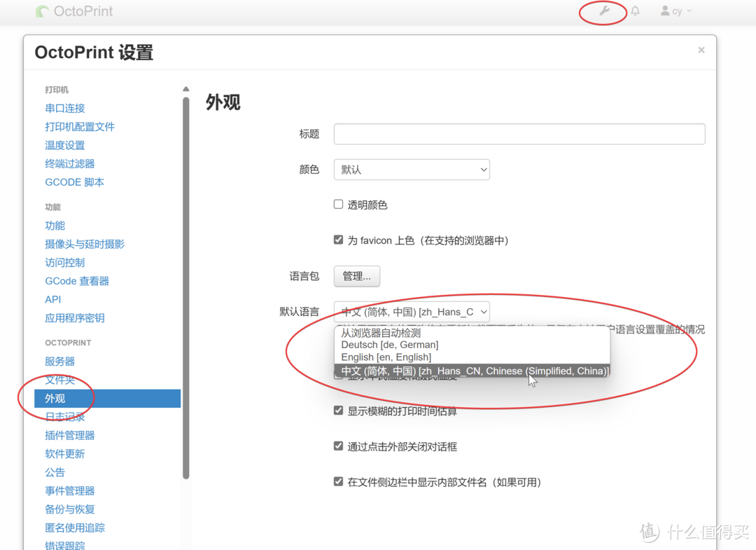Click the notification bell icon
This screenshot has width=756, height=550.
click(635, 11)
